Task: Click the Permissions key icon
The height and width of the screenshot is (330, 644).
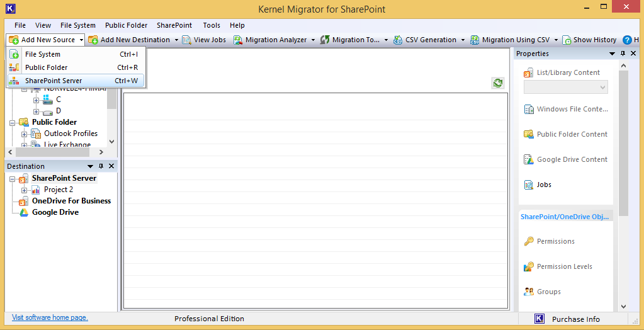Action: (x=529, y=241)
